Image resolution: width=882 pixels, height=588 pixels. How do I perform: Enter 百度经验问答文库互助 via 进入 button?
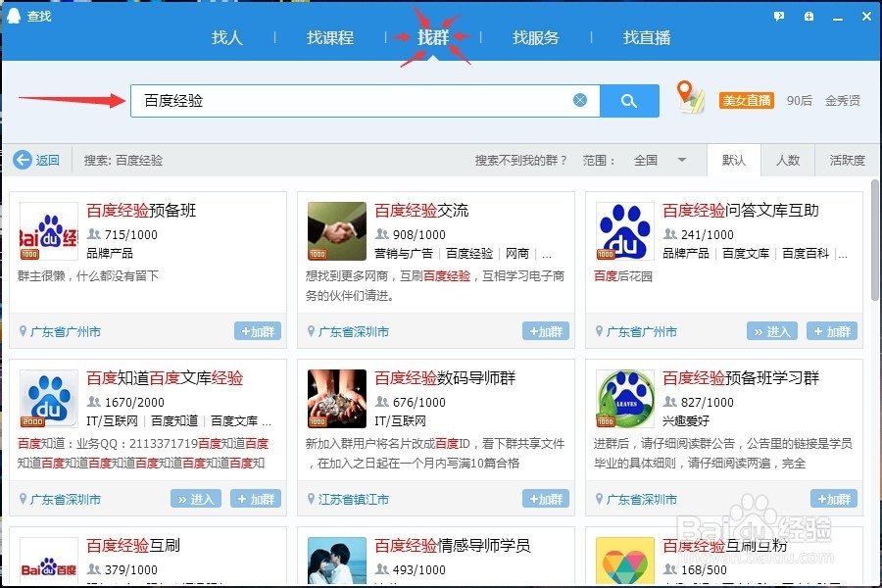pyautogui.click(x=772, y=331)
